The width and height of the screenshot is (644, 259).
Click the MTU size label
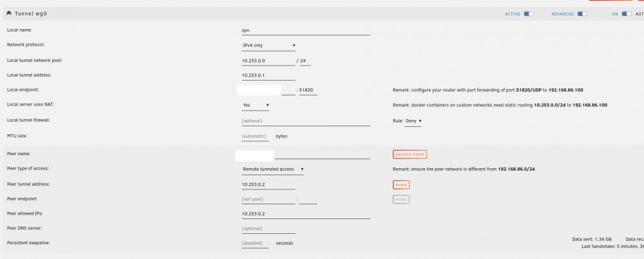click(x=17, y=136)
